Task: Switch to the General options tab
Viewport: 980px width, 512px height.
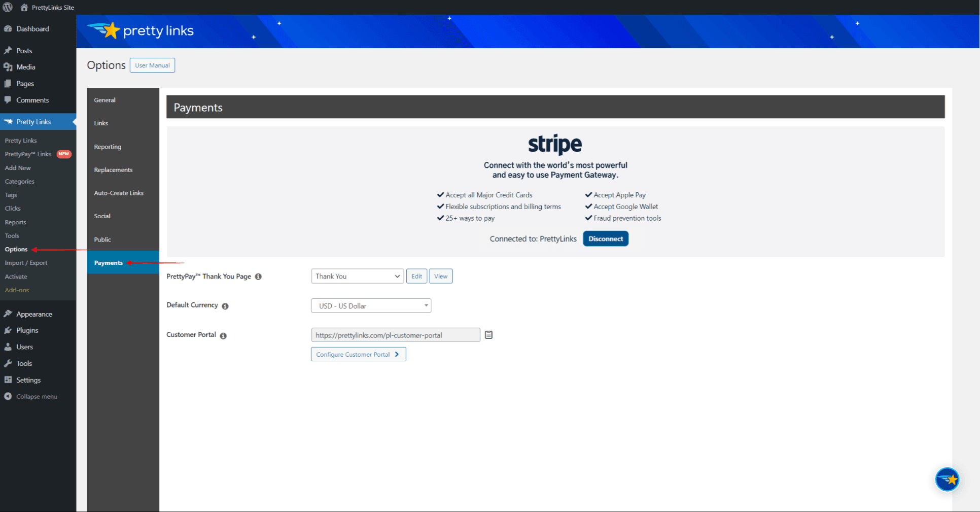Action: (104, 100)
